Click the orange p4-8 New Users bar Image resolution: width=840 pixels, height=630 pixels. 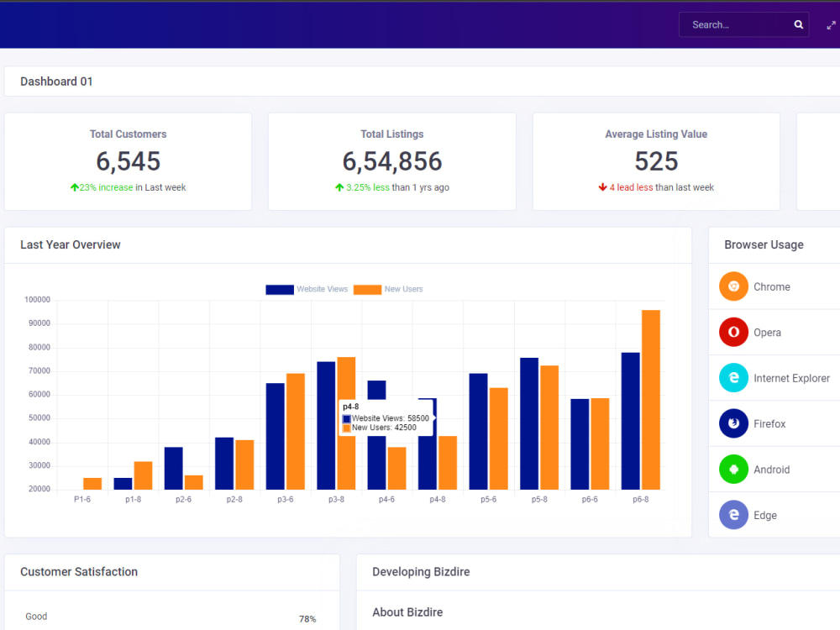[448, 463]
